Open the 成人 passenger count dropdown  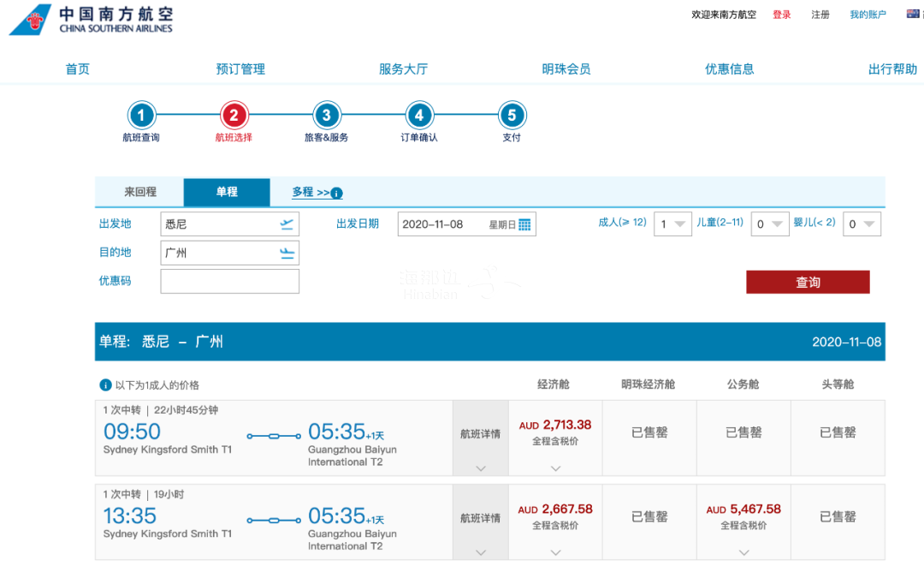pos(672,224)
